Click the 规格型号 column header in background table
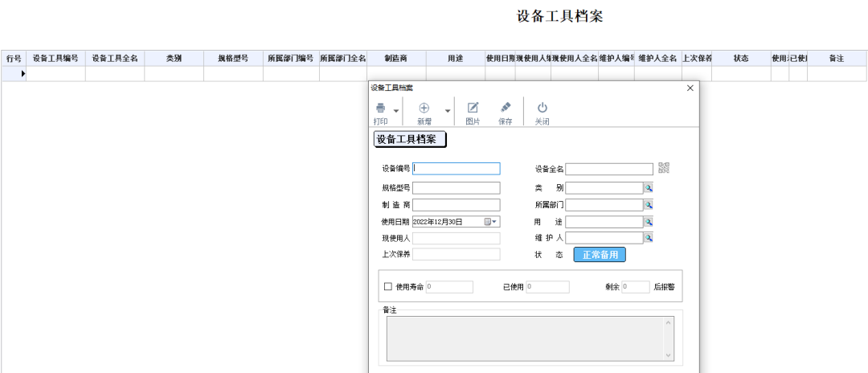 (233, 58)
